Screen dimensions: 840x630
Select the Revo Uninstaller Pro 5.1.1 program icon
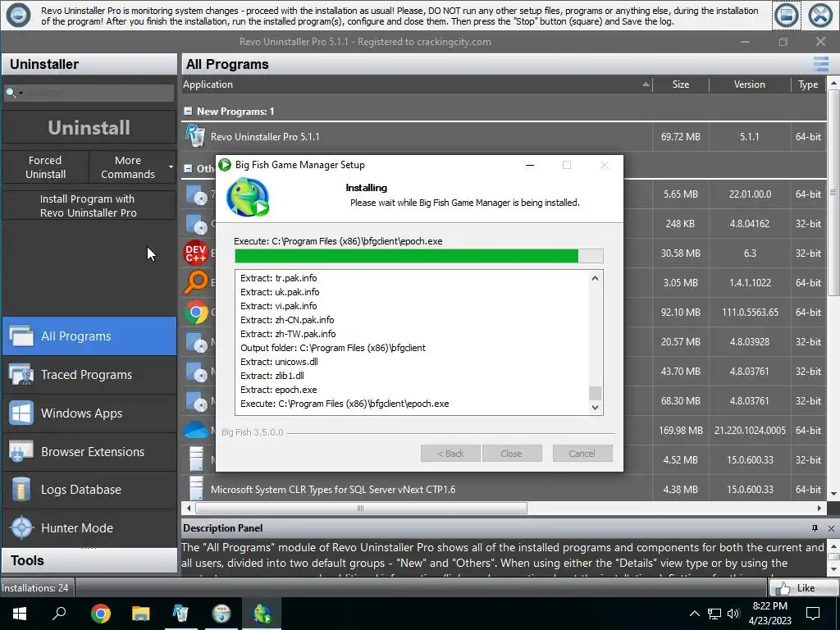point(195,135)
